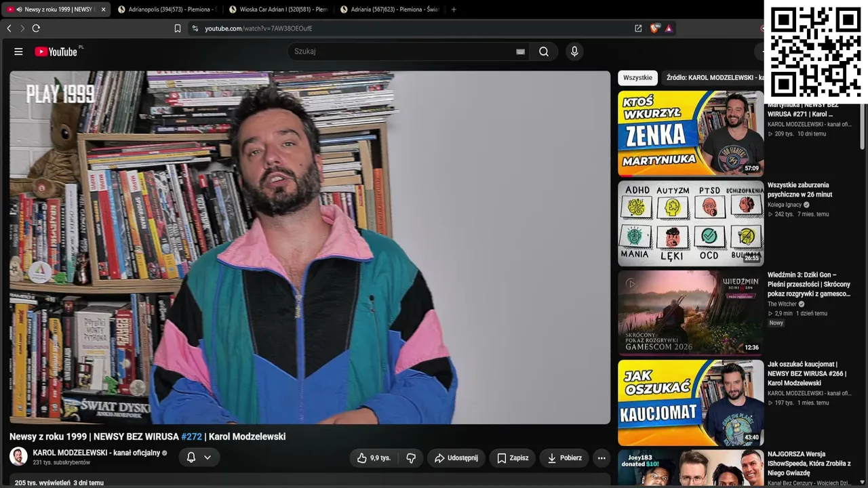Open the YouTube hamburger guide menu

pos(18,52)
